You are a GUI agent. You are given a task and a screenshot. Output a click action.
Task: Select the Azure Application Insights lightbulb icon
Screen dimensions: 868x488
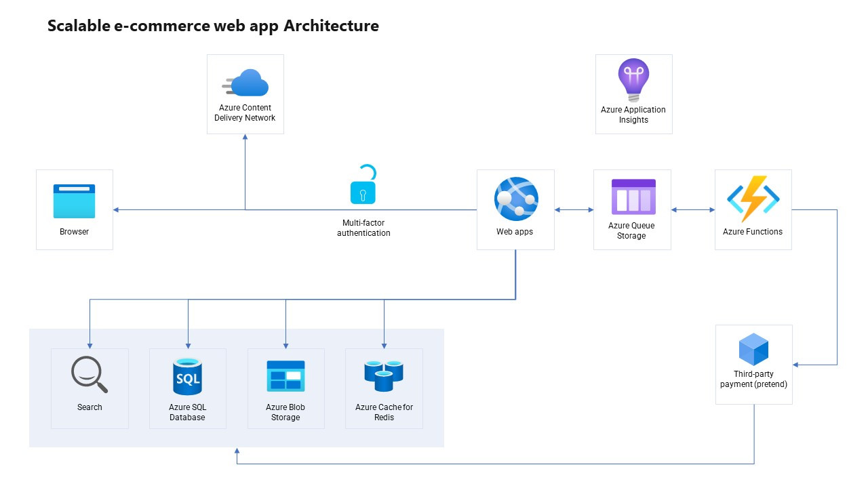point(633,80)
